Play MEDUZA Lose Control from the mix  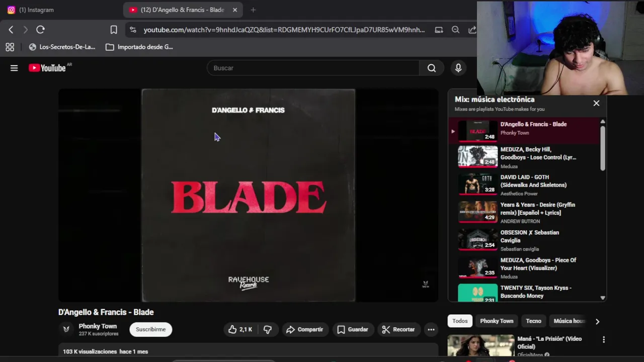point(523,157)
